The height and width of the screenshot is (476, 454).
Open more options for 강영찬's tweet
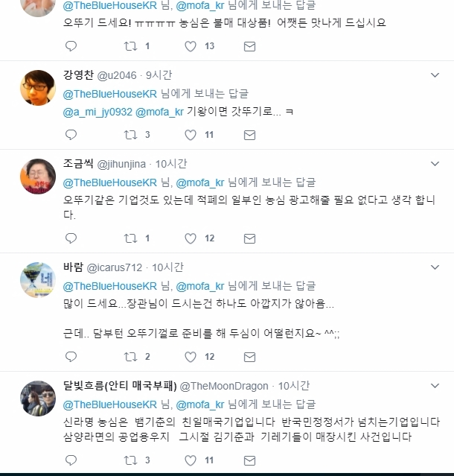[x=436, y=75]
